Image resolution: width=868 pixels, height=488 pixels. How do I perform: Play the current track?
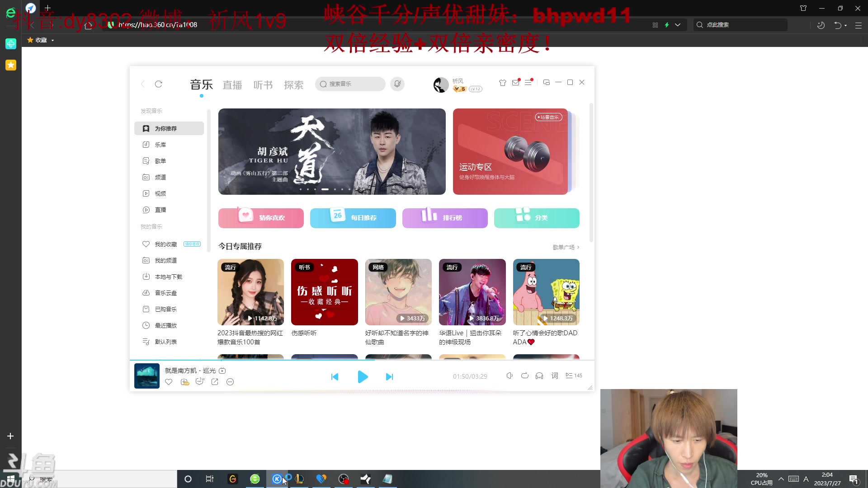(362, 377)
